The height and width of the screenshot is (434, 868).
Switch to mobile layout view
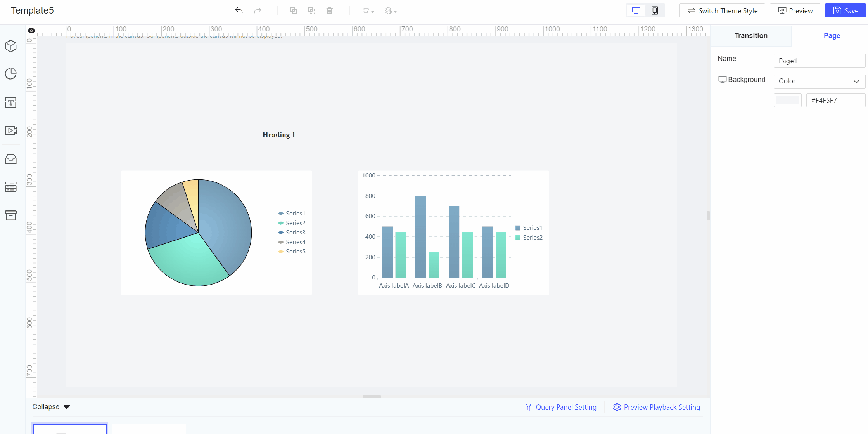click(x=655, y=10)
